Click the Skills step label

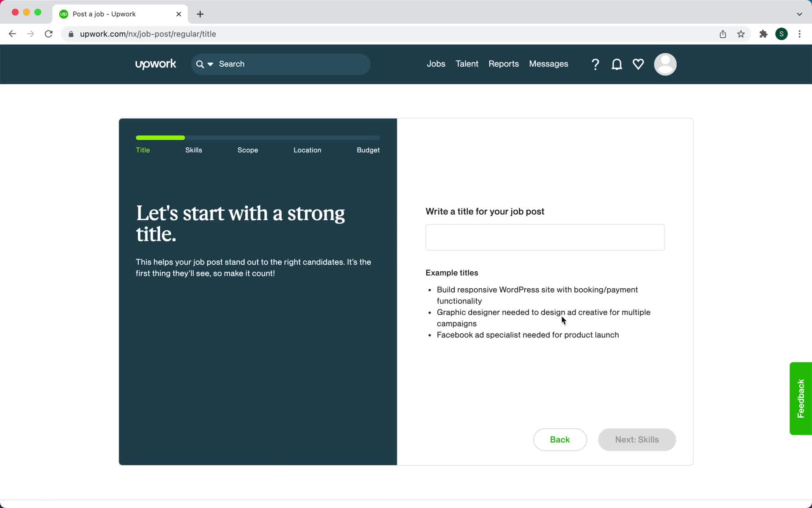pyautogui.click(x=194, y=150)
